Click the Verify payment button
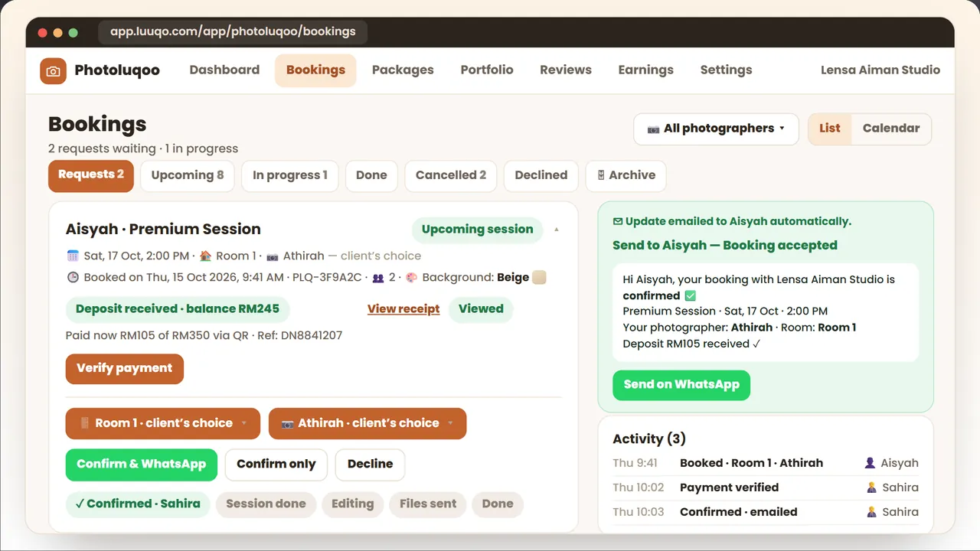 tap(125, 368)
